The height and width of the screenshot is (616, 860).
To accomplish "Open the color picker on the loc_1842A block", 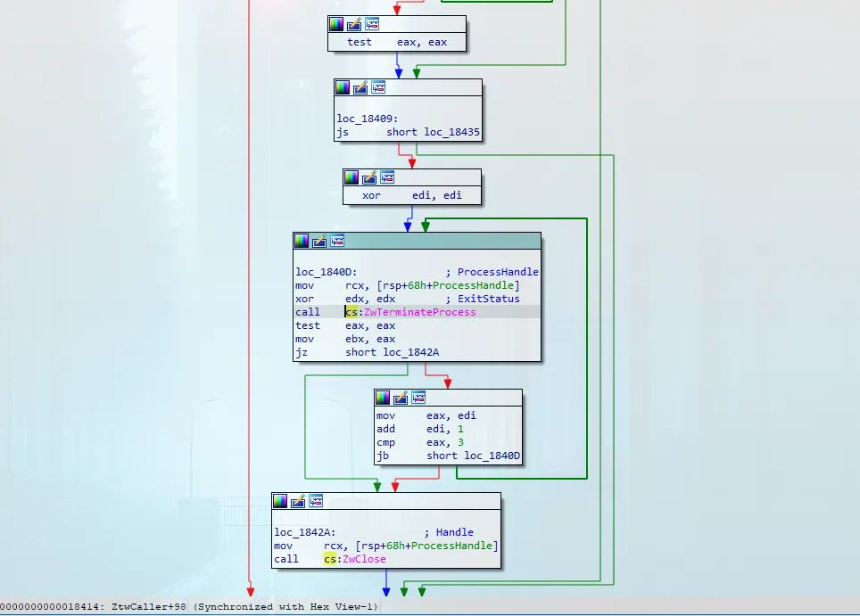I will pyautogui.click(x=280, y=501).
